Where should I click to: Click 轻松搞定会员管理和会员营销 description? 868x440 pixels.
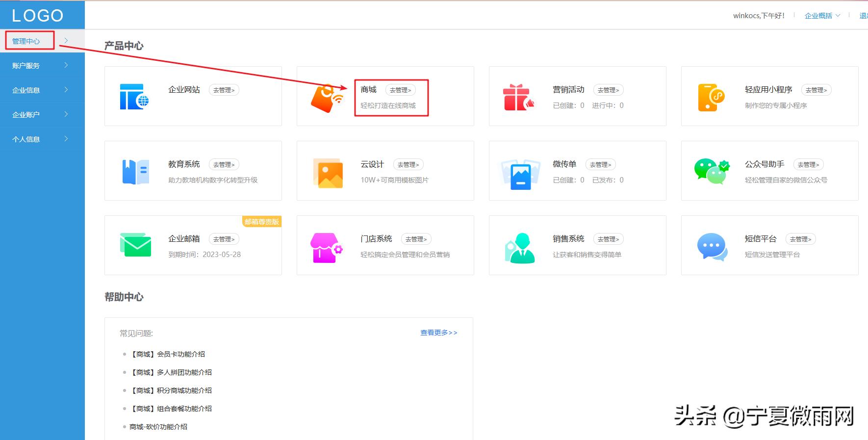coord(405,255)
